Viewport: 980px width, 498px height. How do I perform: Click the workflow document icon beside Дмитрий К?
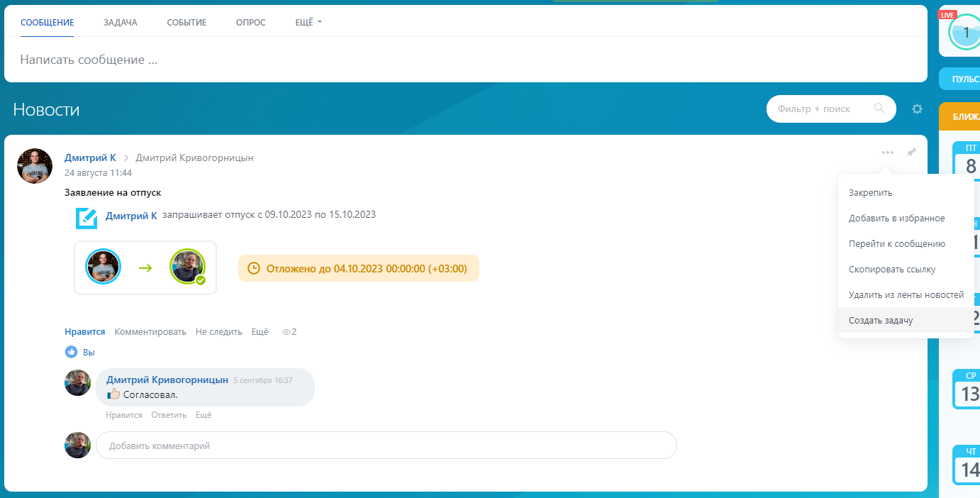coord(87,218)
